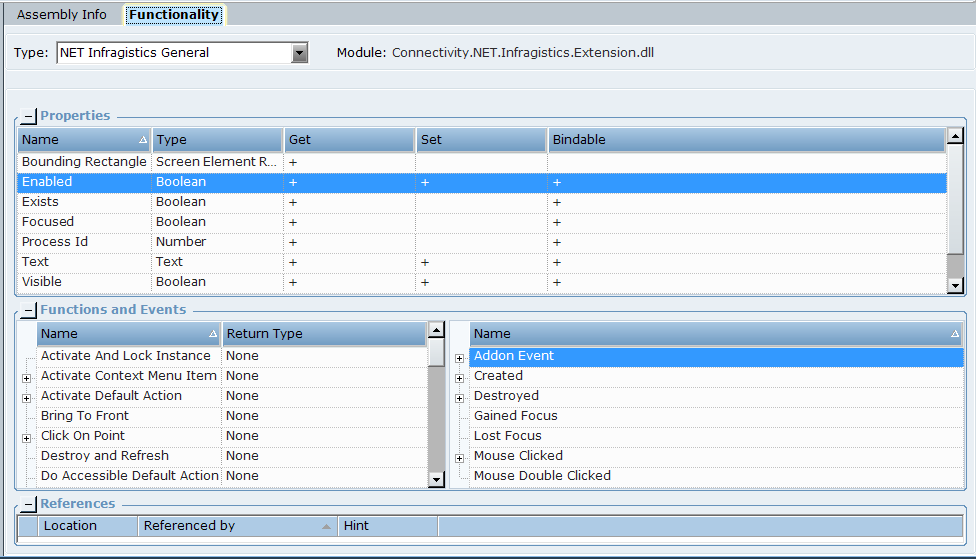Image resolution: width=976 pixels, height=559 pixels.
Task: Select the Functionality tab
Action: click(174, 15)
